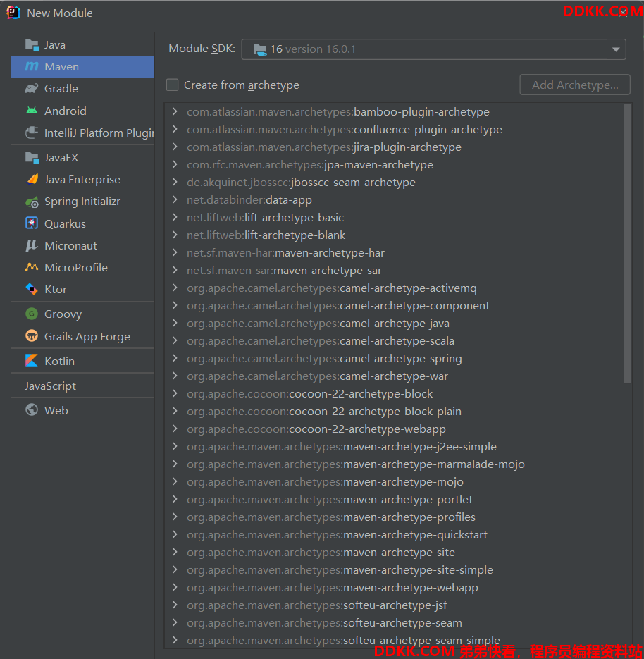Image resolution: width=644 pixels, height=659 pixels.
Task: Select the Java module type
Action: 82,44
